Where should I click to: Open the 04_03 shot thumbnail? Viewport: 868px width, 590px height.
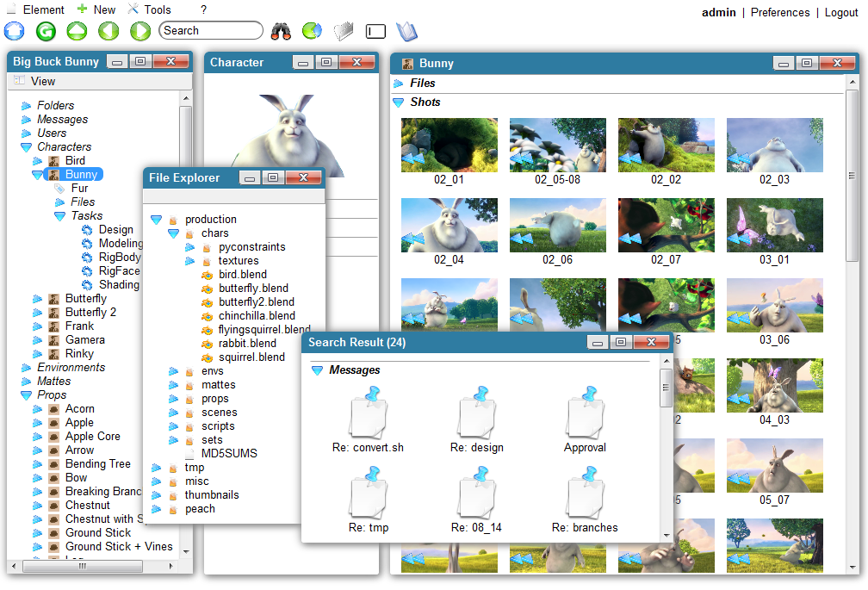coord(774,385)
